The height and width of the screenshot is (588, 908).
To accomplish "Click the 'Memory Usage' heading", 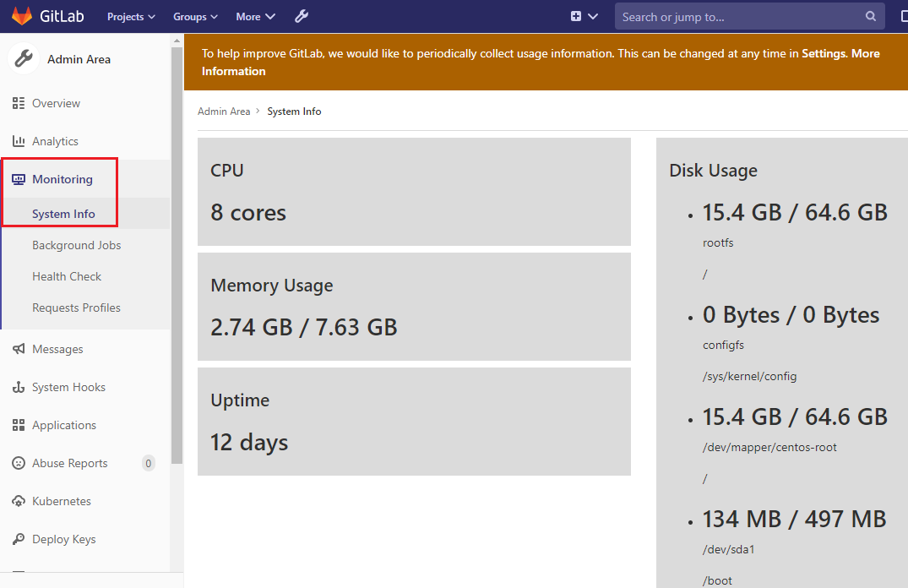I will point(272,286).
